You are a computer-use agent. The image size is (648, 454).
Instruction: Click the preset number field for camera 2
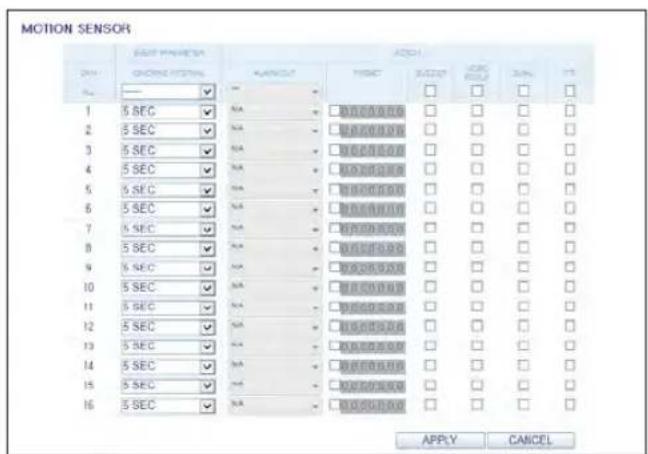[x=372, y=131]
